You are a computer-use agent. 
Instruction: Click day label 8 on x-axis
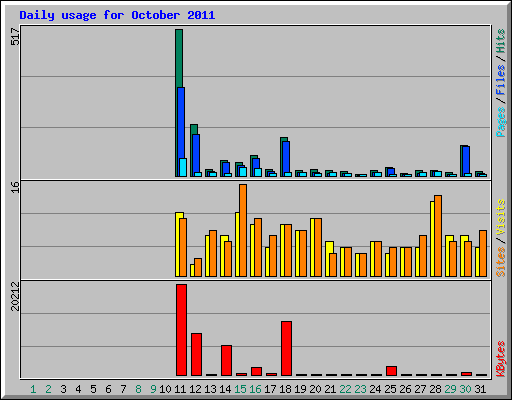pyautogui.click(x=138, y=389)
